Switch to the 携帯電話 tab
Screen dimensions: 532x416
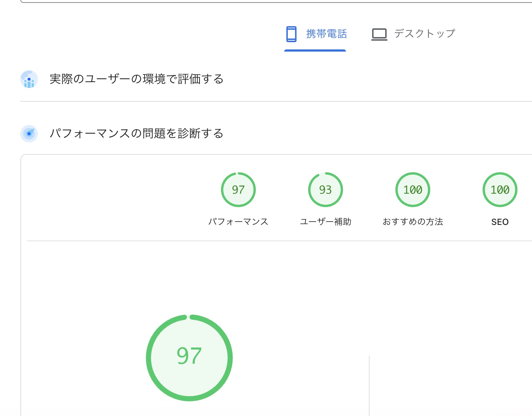point(326,34)
